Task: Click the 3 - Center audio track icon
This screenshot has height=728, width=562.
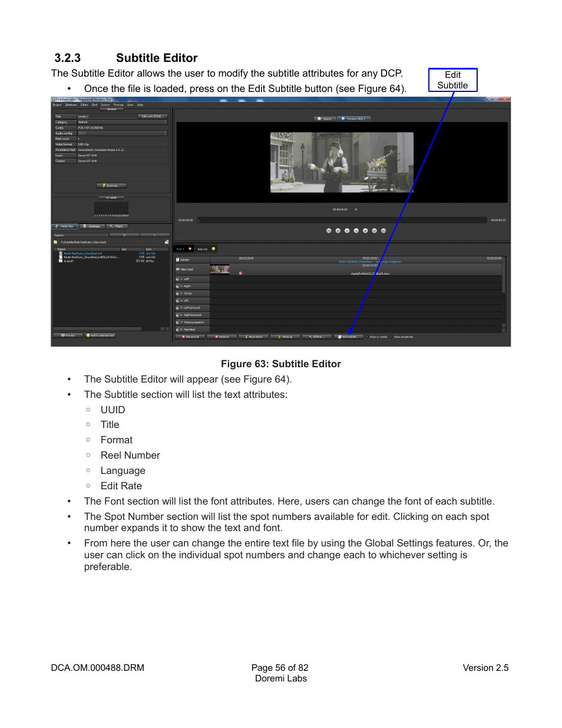Action: tap(178, 293)
